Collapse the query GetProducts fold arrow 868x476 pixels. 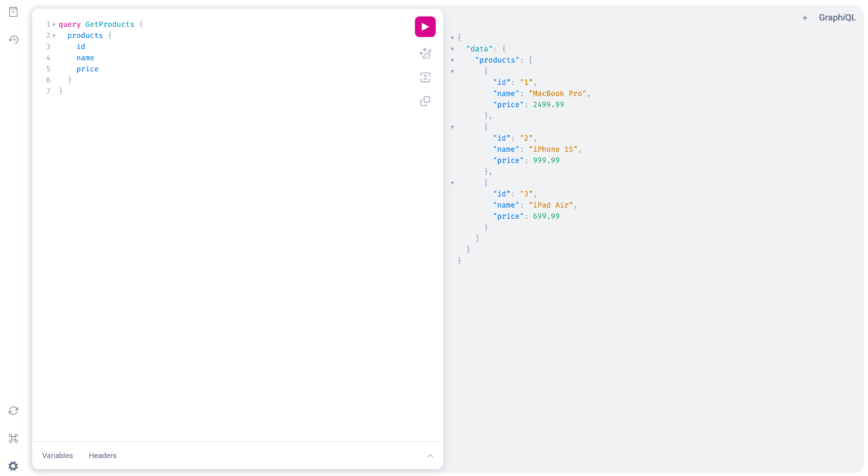pos(54,25)
